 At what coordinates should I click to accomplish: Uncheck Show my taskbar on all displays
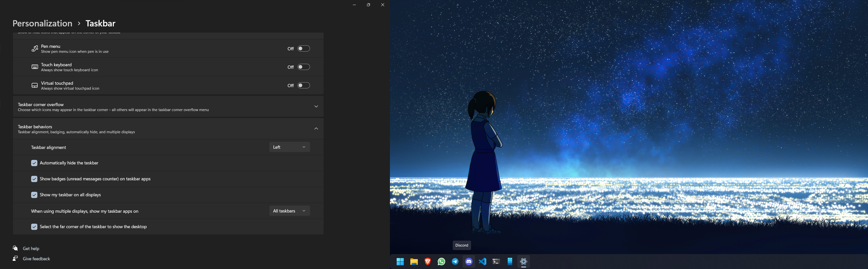point(34,195)
